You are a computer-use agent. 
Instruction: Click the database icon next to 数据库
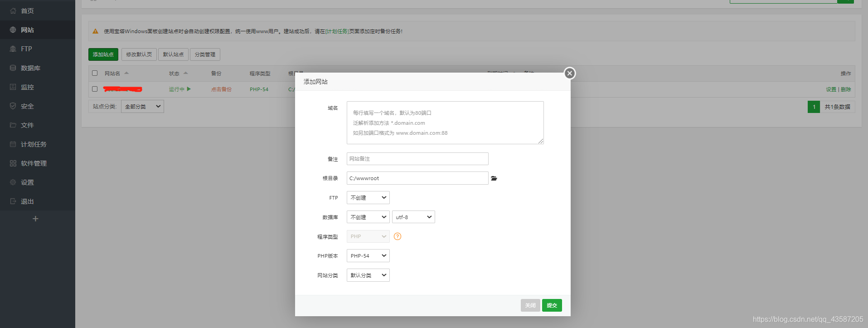pos(13,68)
